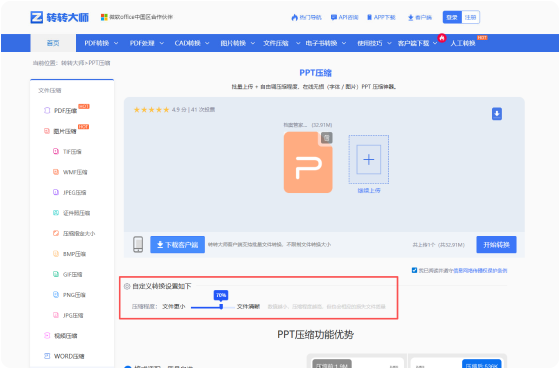This screenshot has height=369, width=560.
Task: Open 热门导航 in the top bar
Action: click(x=307, y=17)
